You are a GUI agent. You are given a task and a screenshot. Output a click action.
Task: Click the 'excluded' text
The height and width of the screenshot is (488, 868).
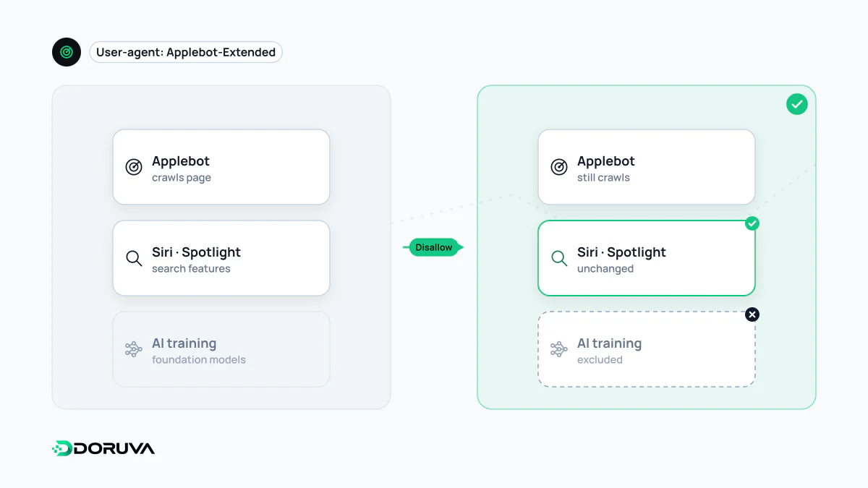tap(600, 360)
